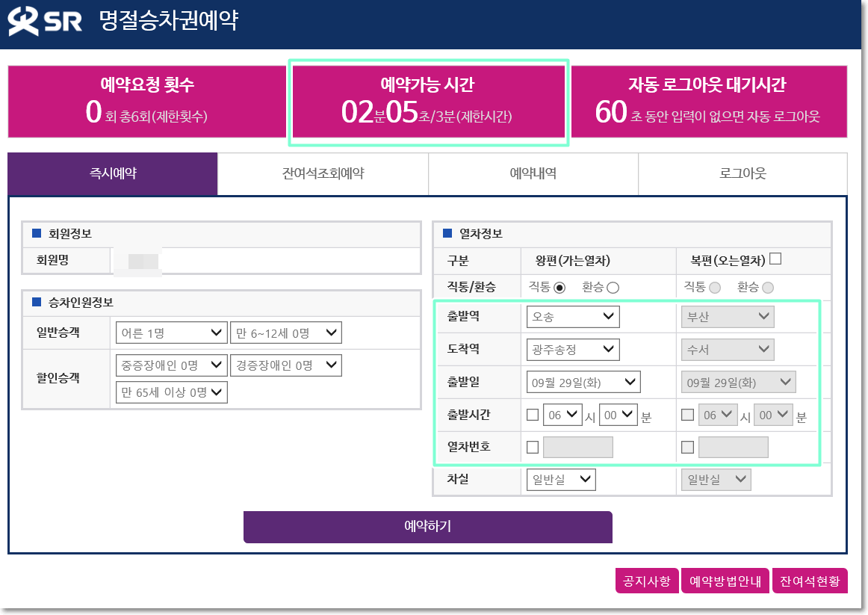Image resolution: width=868 pixels, height=615 pixels.
Task: Enable 출발시간 checkbox for 복편
Action: tap(687, 415)
